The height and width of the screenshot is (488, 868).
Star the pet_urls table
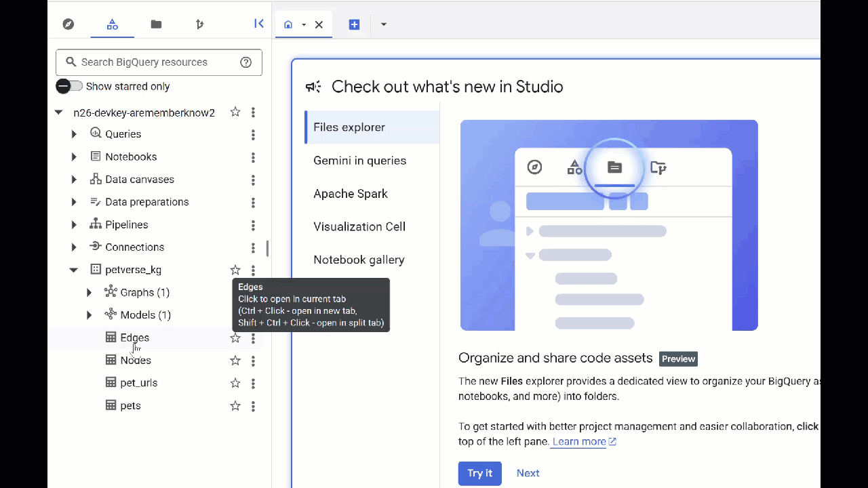[235, 383]
